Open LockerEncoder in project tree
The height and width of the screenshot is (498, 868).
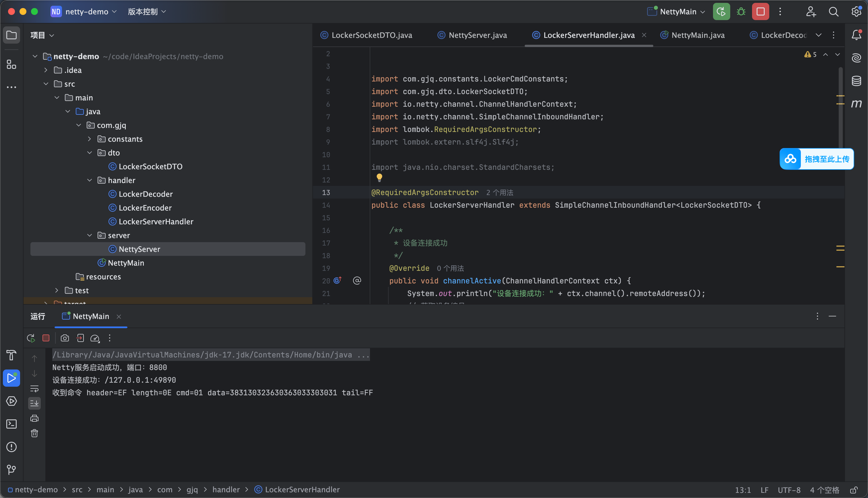point(140,208)
